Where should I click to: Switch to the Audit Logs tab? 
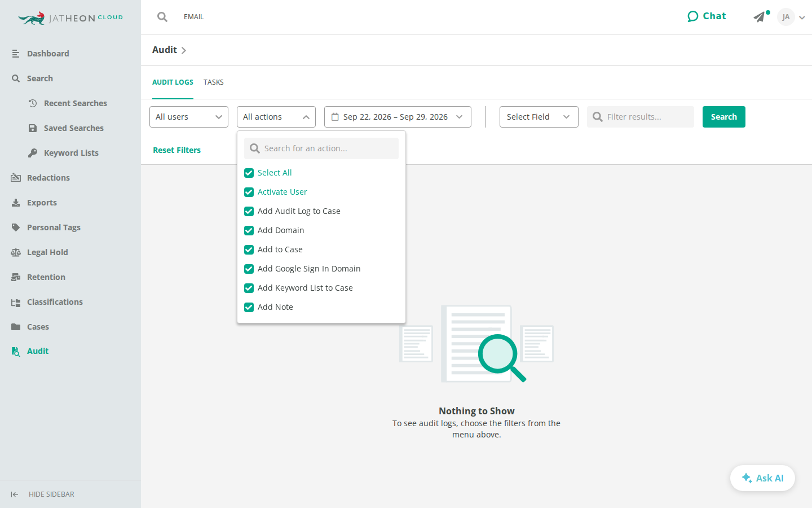[x=173, y=82]
